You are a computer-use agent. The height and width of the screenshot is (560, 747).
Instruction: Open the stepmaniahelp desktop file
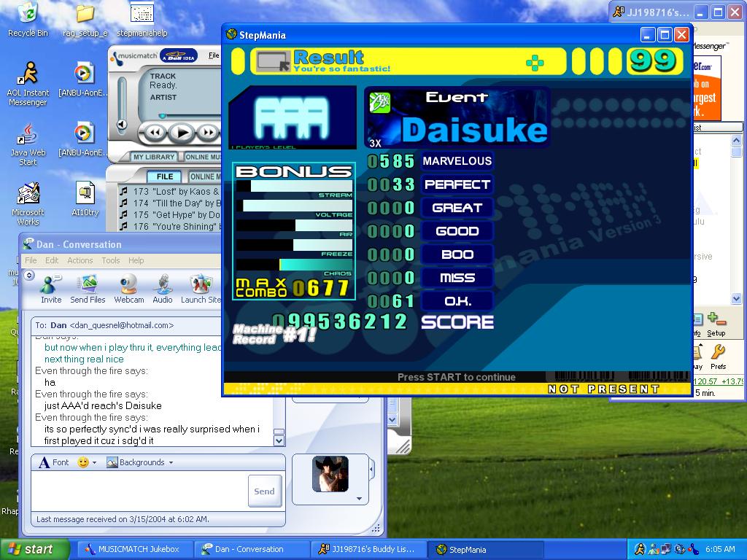(x=142, y=19)
